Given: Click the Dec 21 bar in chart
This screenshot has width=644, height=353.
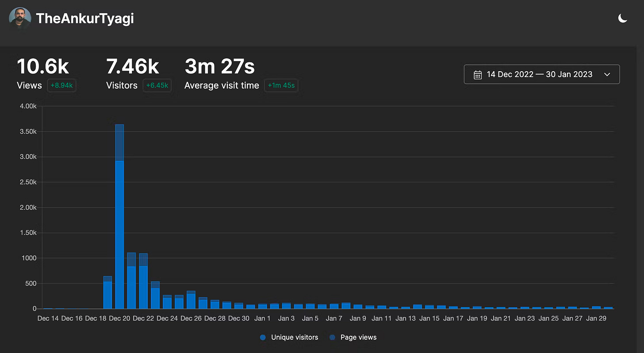Looking at the screenshot, I should [131, 280].
